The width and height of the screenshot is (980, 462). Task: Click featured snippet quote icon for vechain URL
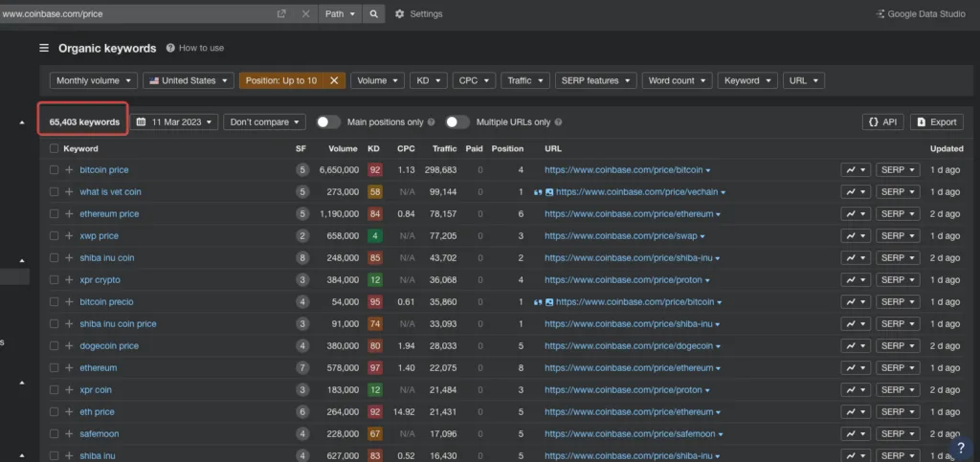coord(538,192)
